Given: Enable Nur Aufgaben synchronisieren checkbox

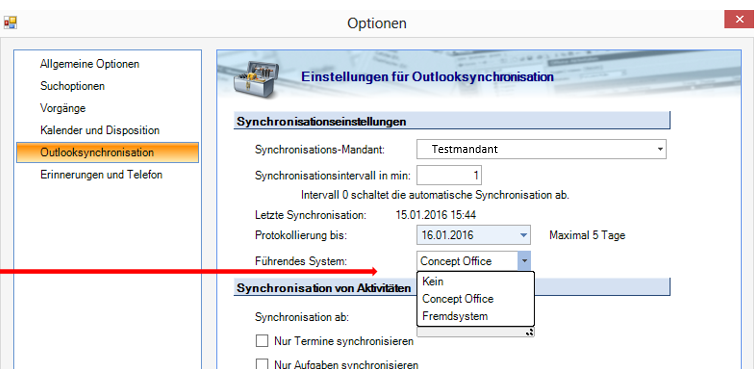Looking at the screenshot, I should pos(262,364).
